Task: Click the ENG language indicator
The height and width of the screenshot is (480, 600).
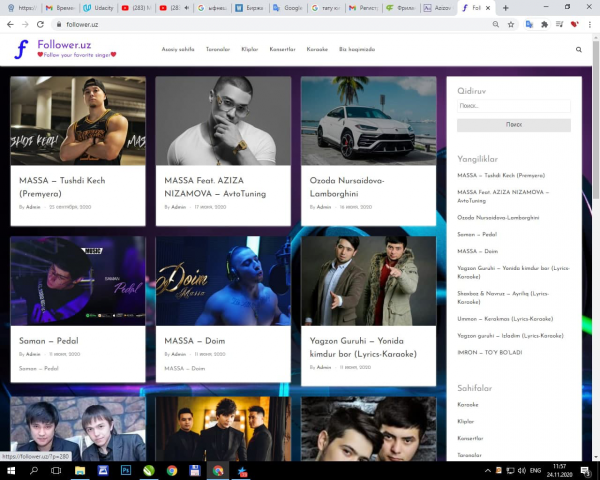Action: pyautogui.click(x=535, y=470)
